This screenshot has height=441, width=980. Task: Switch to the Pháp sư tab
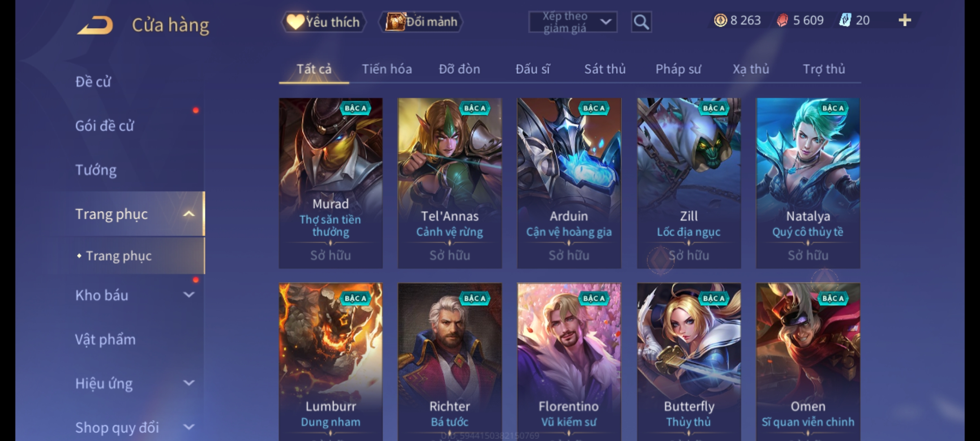(678, 69)
